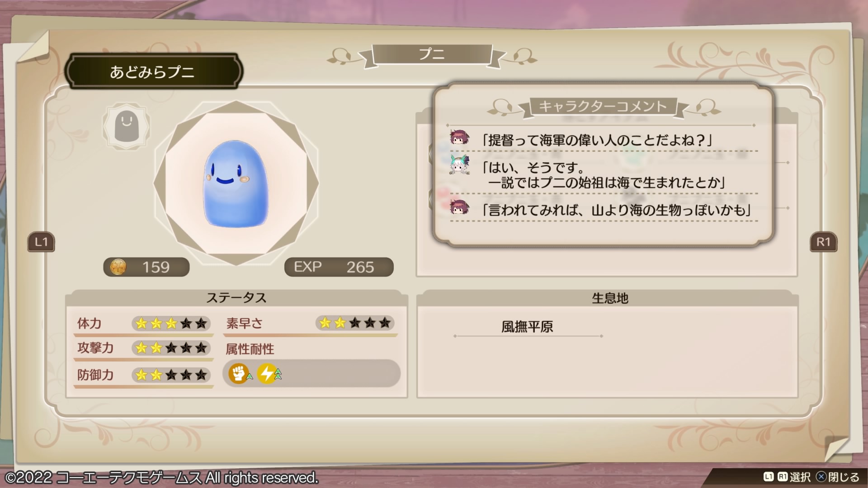Click the last red-haired character comment icon
Viewport: 868px width, 488px height.
(460, 208)
